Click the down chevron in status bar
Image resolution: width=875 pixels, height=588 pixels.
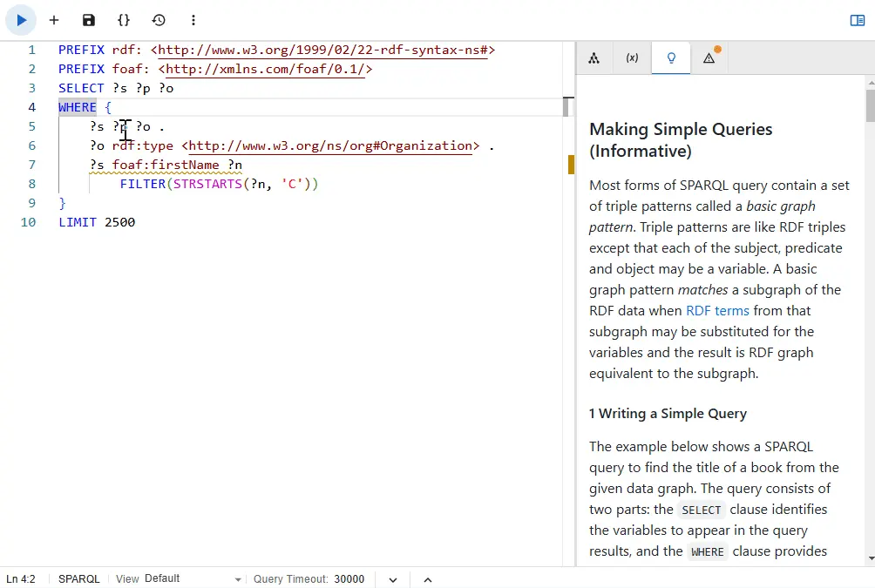point(393,579)
